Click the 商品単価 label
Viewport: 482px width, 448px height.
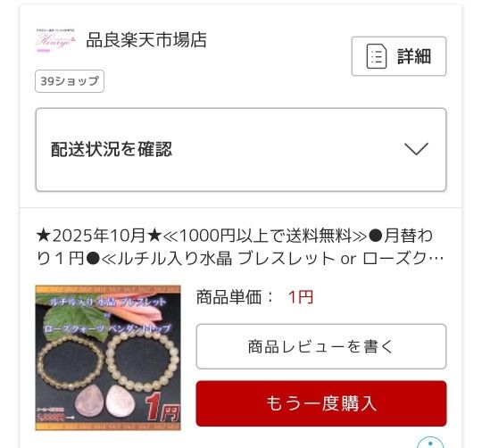coord(234,297)
